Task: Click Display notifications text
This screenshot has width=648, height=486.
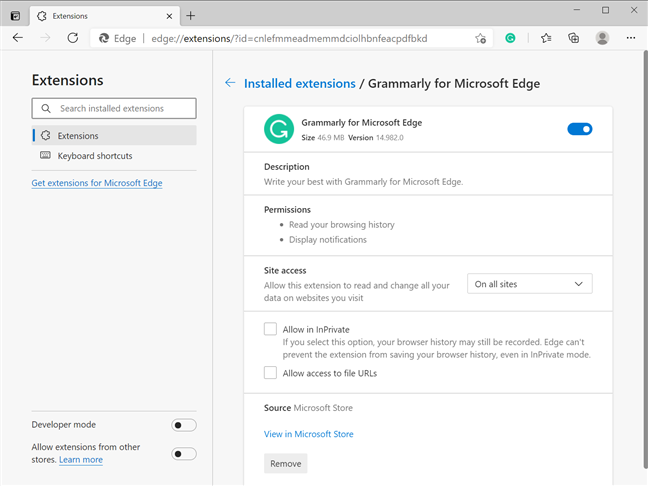Action: click(328, 240)
